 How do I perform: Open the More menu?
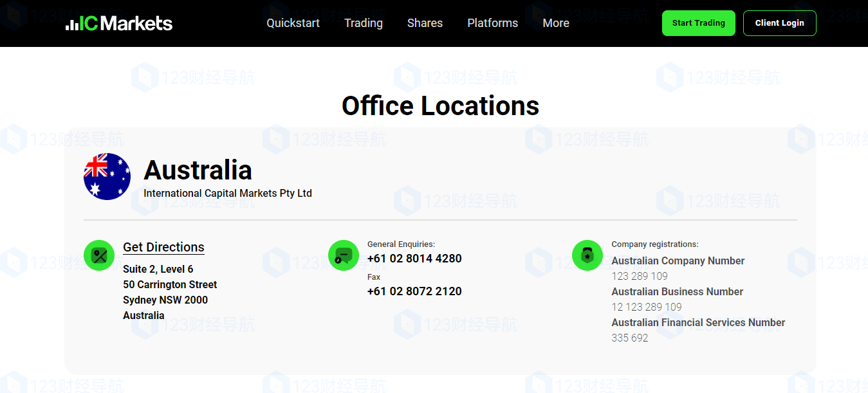tap(556, 23)
